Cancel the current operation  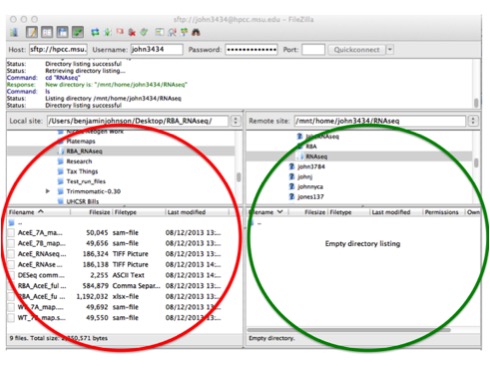pyautogui.click(x=120, y=32)
